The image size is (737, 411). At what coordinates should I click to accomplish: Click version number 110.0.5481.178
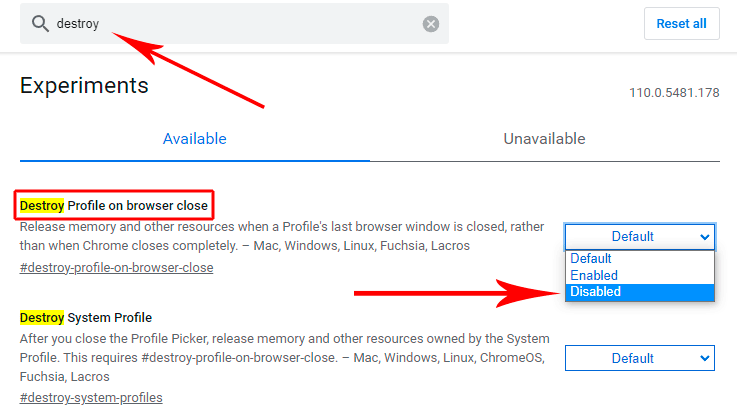tap(674, 93)
